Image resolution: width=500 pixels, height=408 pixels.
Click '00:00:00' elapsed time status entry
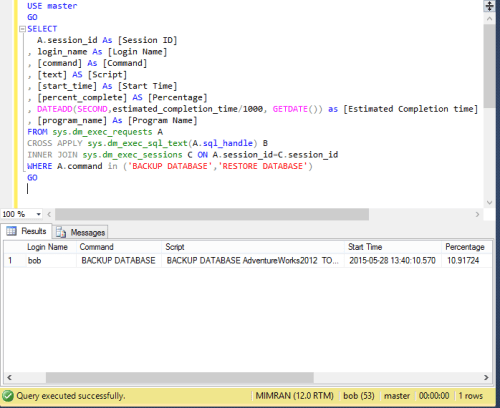[434, 396]
